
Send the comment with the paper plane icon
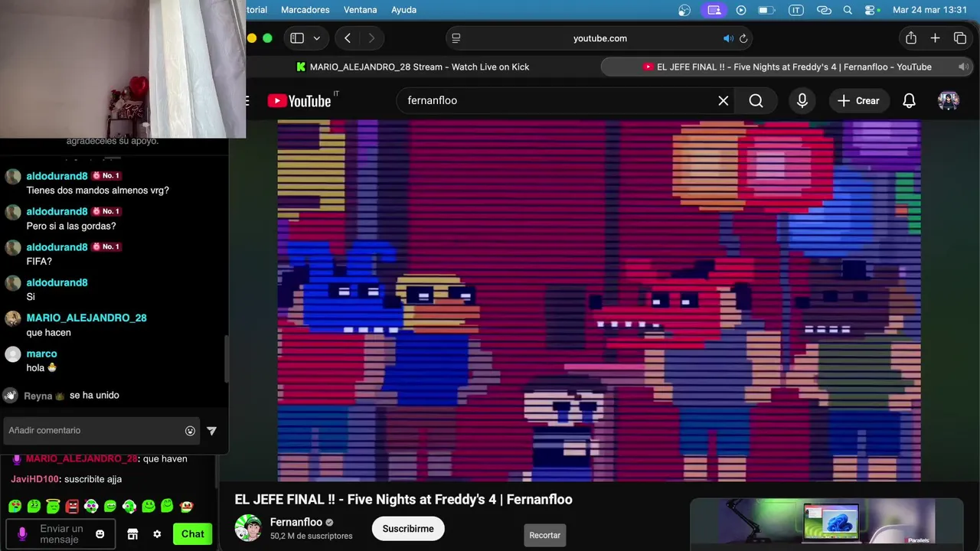[212, 431]
